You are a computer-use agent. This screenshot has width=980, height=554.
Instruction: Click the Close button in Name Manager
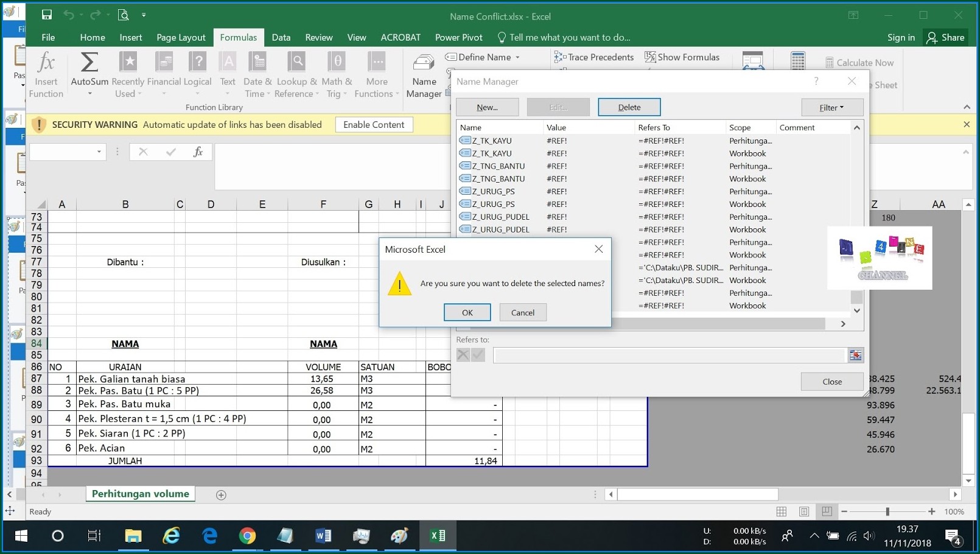(x=832, y=382)
